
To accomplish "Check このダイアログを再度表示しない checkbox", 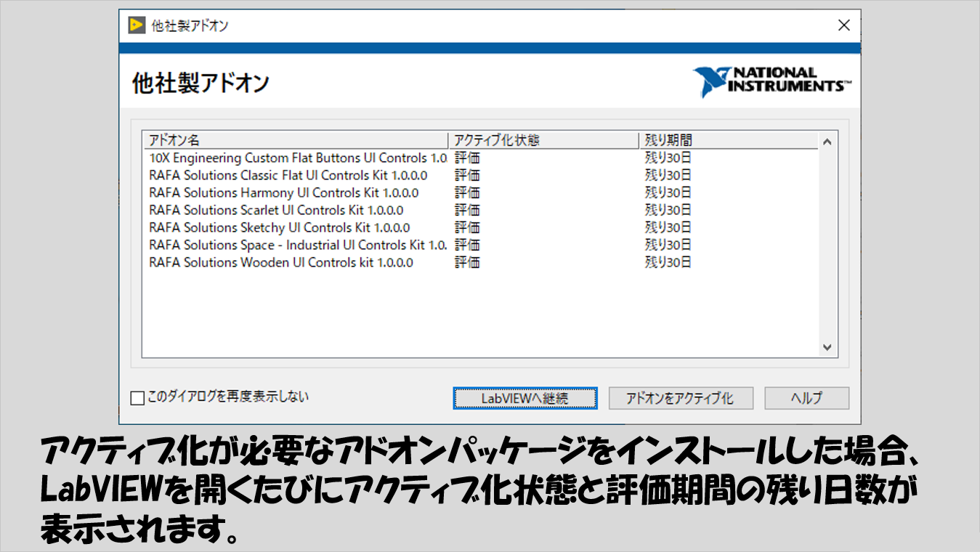I will [x=137, y=398].
